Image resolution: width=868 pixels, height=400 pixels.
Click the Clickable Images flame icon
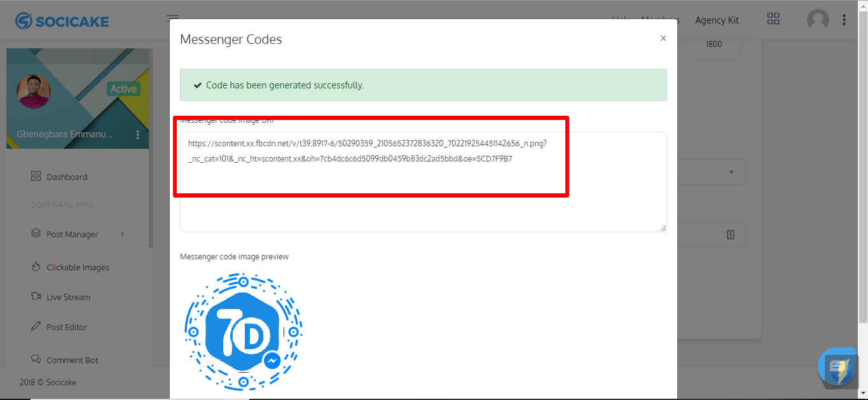(36, 266)
